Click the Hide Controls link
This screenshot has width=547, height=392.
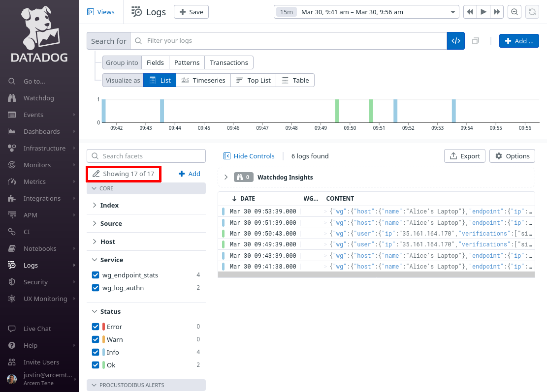[x=249, y=156]
